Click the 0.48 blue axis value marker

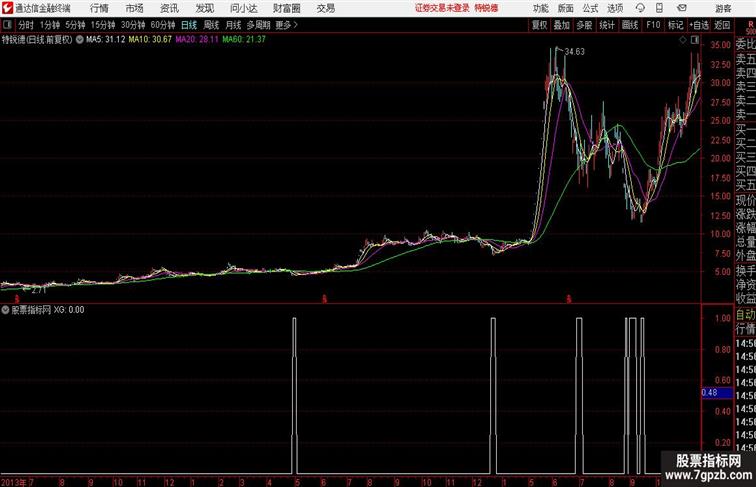tap(717, 392)
